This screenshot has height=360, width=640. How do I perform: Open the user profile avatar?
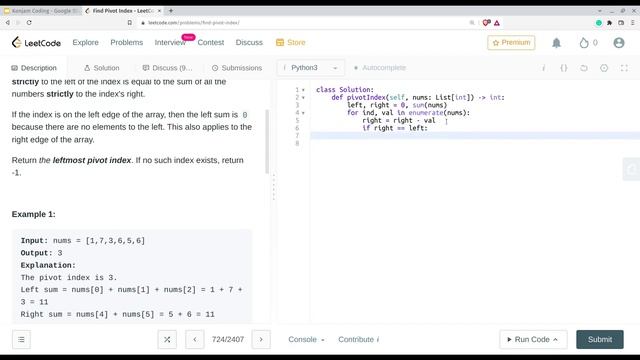click(619, 42)
